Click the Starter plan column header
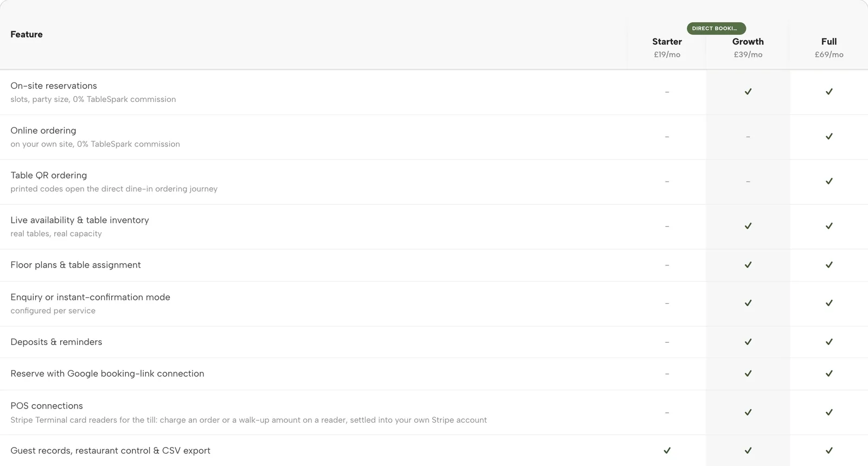This screenshot has width=868, height=466. tap(667, 42)
